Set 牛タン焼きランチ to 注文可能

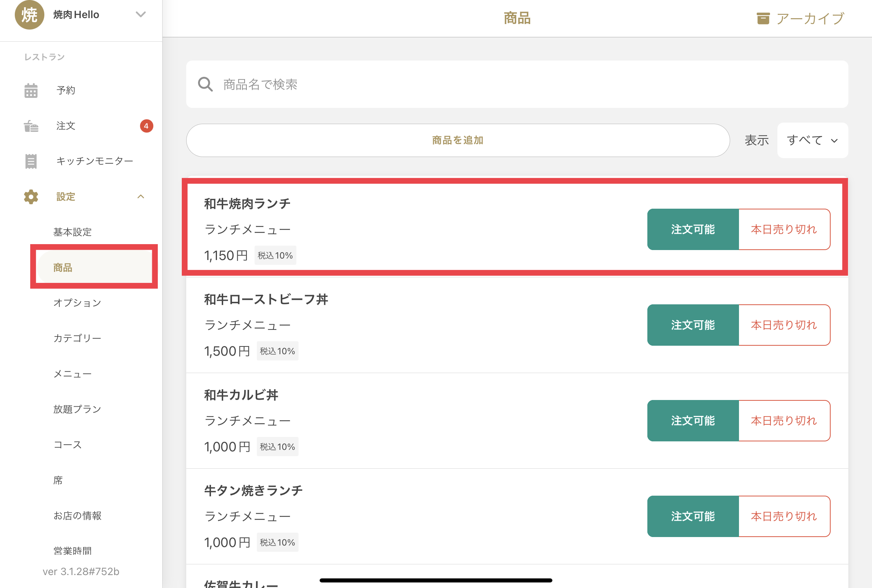click(x=693, y=516)
